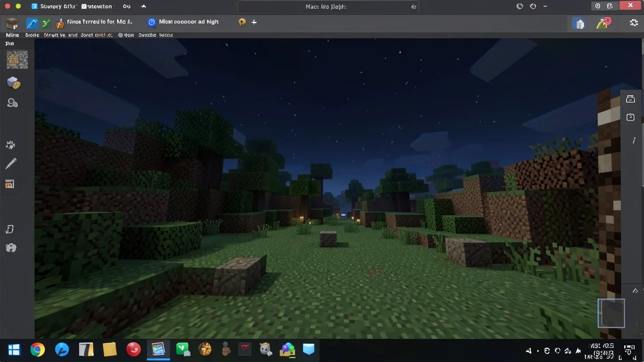
Task: Click the volume icon in system tray
Action: pyautogui.click(x=529, y=351)
